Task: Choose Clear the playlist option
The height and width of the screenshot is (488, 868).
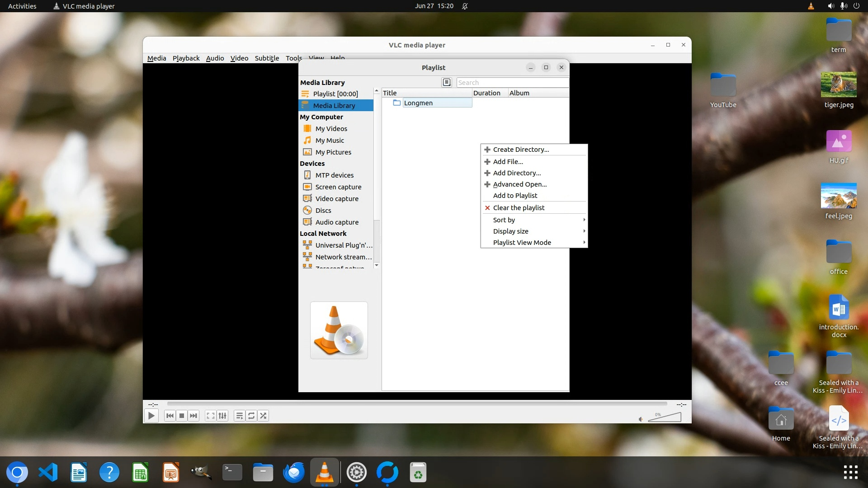Action: tap(519, 208)
